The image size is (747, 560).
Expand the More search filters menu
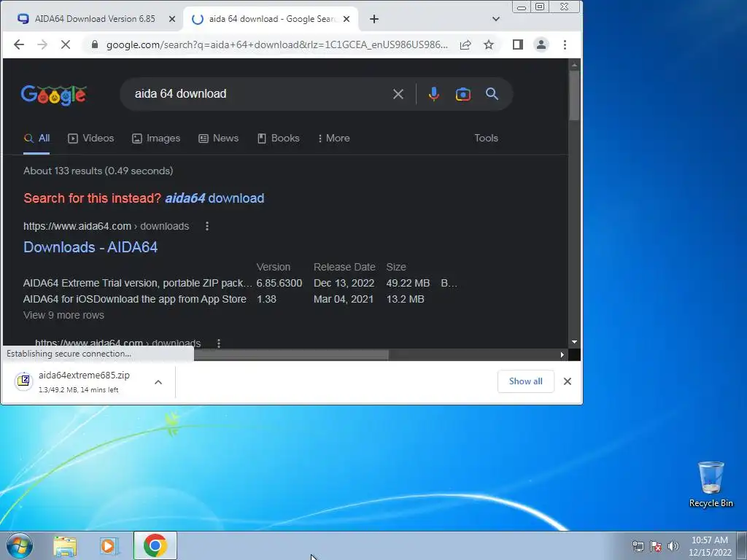click(x=333, y=138)
